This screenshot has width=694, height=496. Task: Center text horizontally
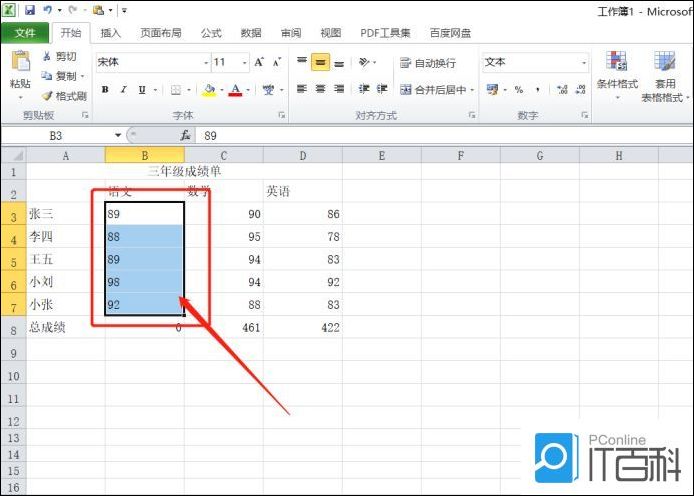(320, 89)
